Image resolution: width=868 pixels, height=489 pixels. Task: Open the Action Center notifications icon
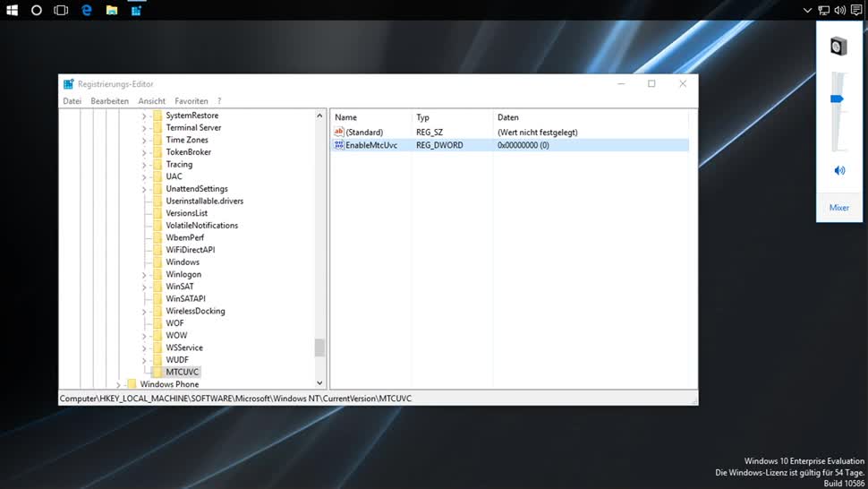coord(856,10)
